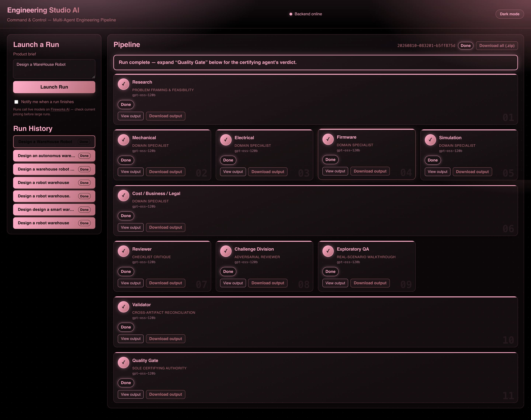Viewport: 531px width, 420px height.
Task: Download output for Exploratory QA
Action: 370,283
